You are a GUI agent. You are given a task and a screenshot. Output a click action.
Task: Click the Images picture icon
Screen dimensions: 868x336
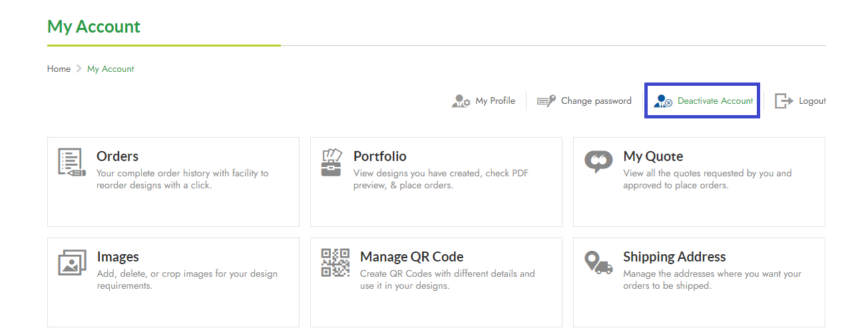(72, 263)
